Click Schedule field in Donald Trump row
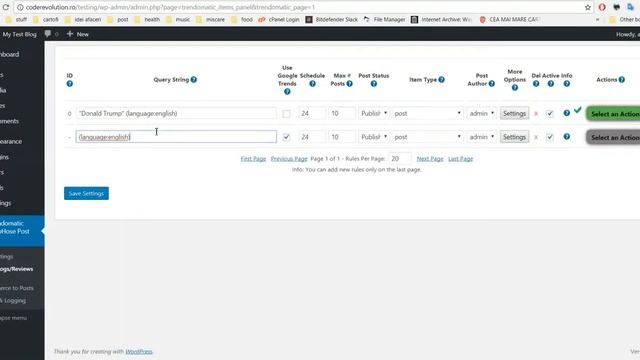 312,113
